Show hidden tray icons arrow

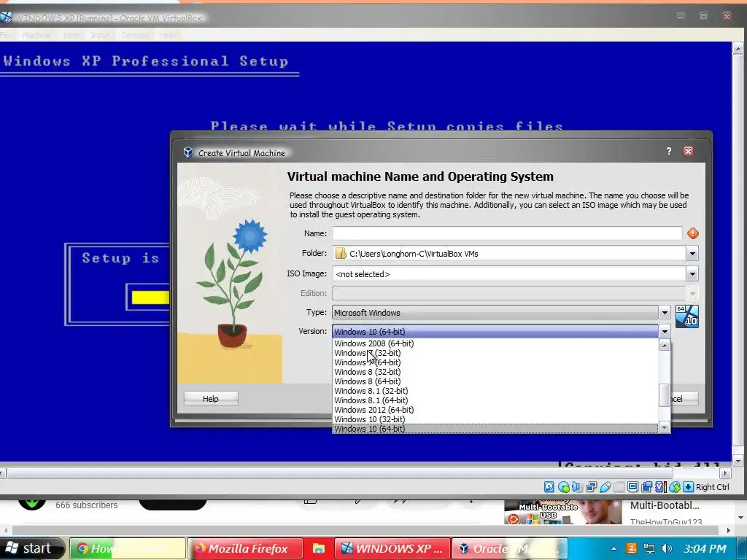(x=614, y=548)
